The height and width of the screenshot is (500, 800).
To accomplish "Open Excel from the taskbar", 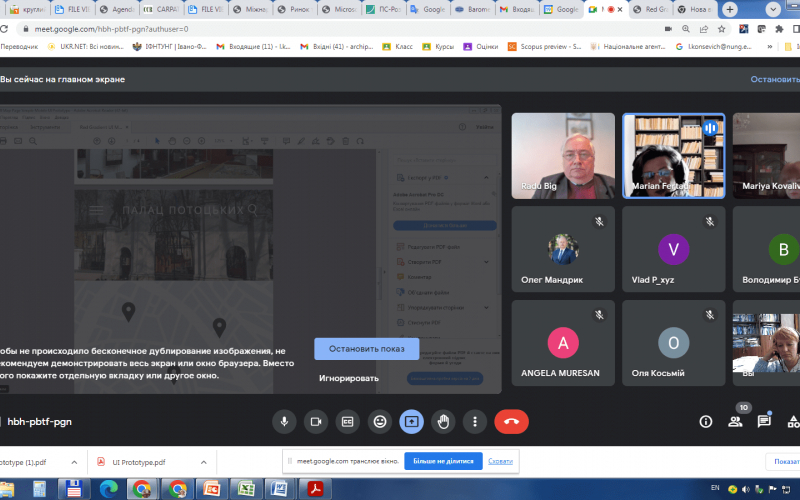I will (246, 489).
